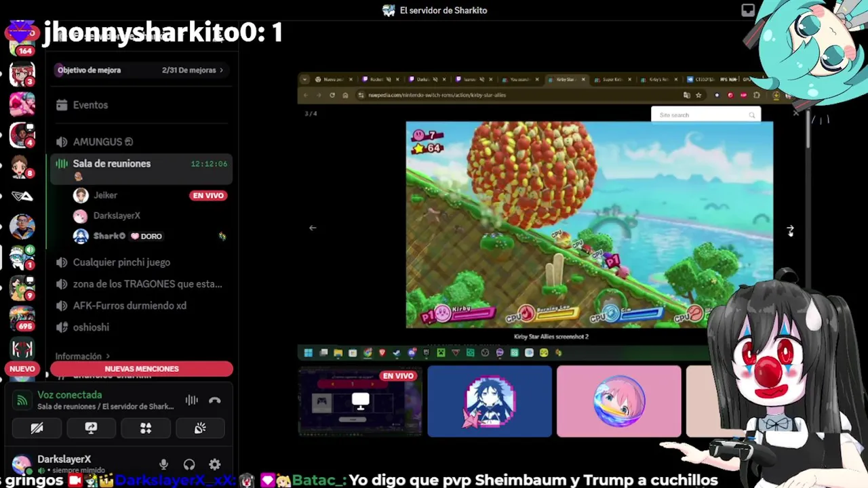This screenshot has height=488, width=868.
Task: Expand the Objetivo de mejora boosts chevron
Action: [x=221, y=70]
